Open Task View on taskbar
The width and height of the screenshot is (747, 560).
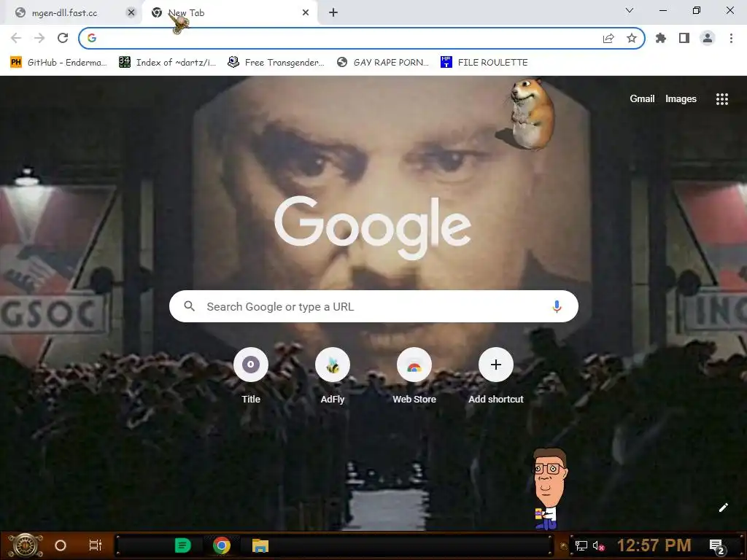point(96,545)
